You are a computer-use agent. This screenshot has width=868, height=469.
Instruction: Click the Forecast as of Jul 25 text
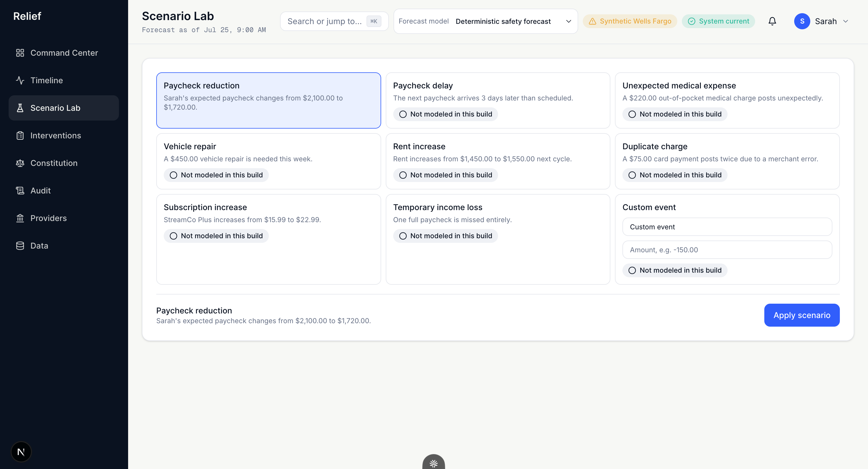[204, 30]
